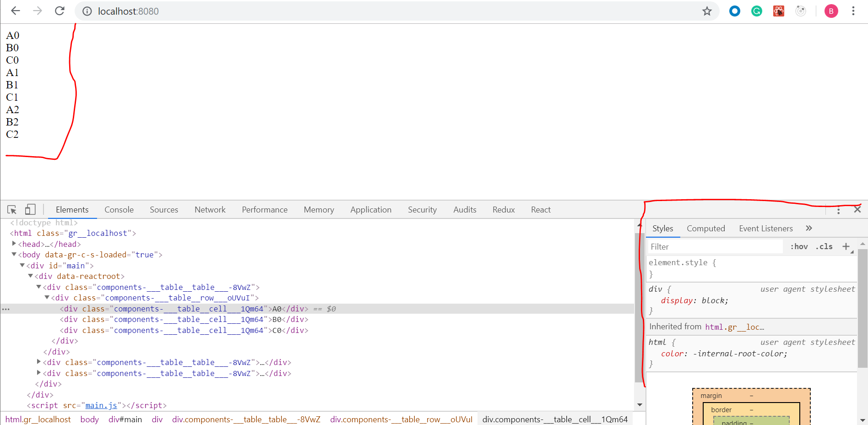This screenshot has width=868, height=425.
Task: Open the red extension icon in the toolbar
Action: point(779,11)
